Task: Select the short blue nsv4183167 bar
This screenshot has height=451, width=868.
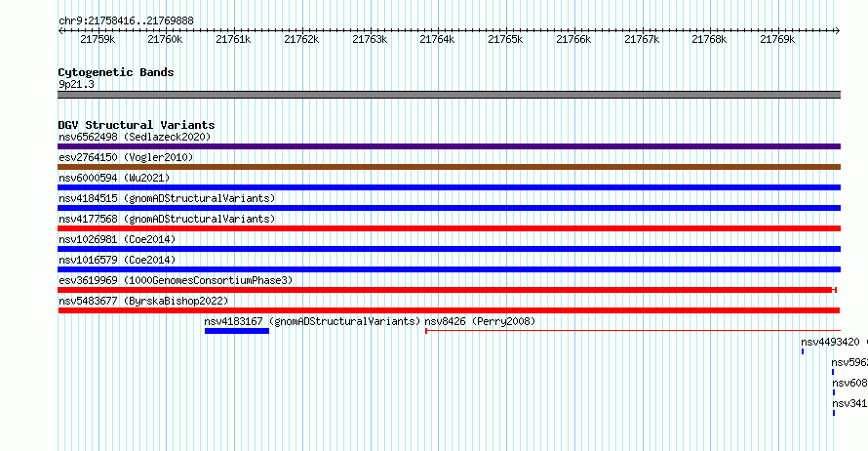Action: coord(237,331)
